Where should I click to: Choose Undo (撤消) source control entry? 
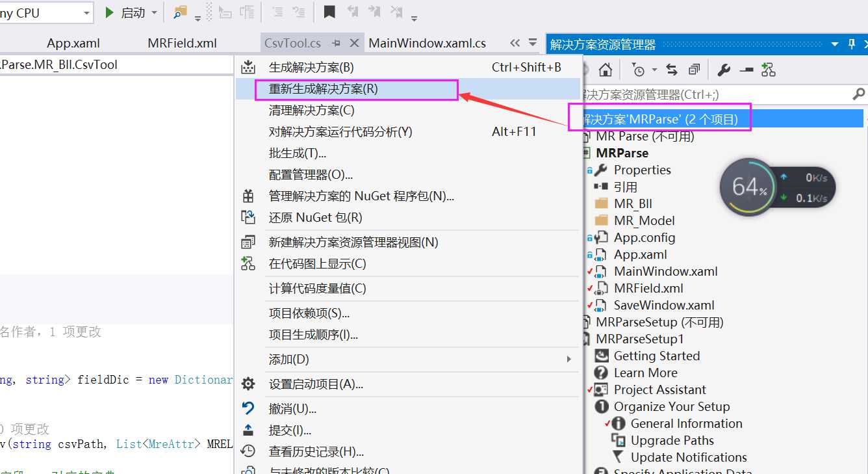[x=408, y=409]
